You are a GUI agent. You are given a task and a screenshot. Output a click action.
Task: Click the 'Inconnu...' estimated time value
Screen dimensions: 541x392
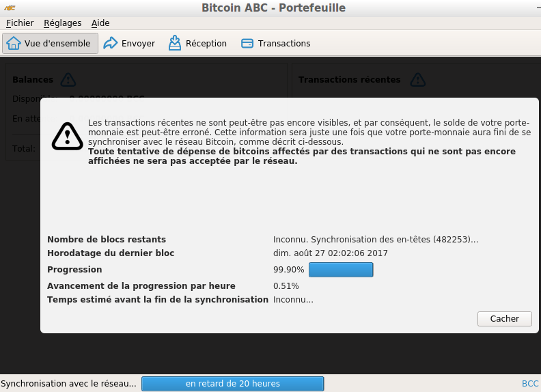[293, 300]
